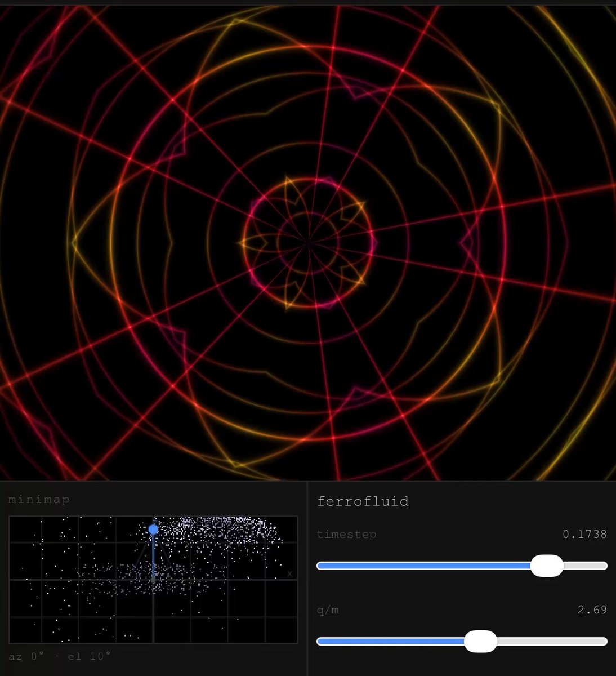Click the "az 0° · el 10°" camera readout
Screen dimensions: 616x676
click(x=60, y=656)
